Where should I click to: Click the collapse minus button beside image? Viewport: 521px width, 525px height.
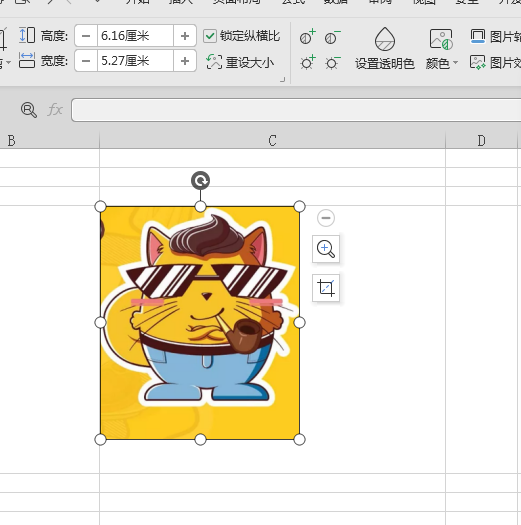click(326, 218)
